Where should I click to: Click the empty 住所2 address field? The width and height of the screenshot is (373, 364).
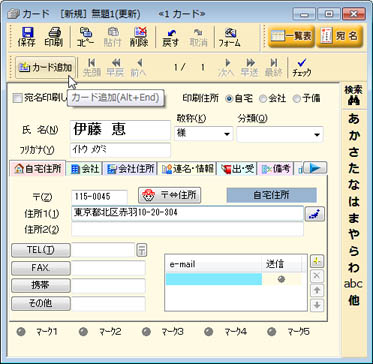[187, 229]
